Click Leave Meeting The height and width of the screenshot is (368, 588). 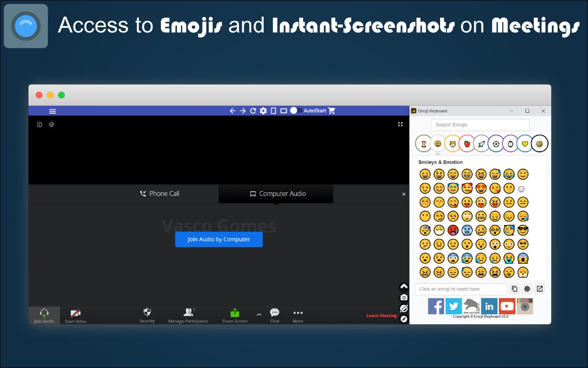coord(381,315)
